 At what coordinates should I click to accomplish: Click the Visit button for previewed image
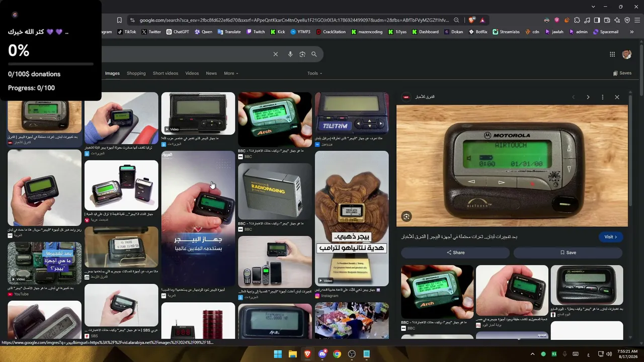point(610,237)
